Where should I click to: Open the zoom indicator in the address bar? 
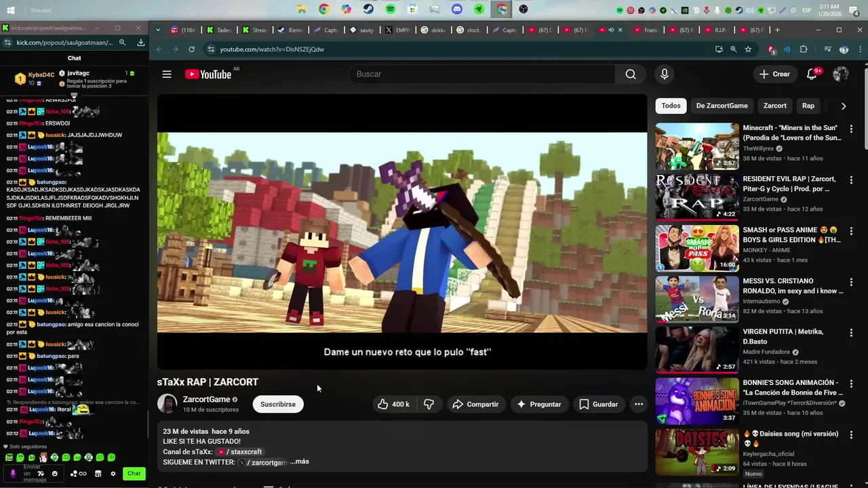click(x=733, y=49)
